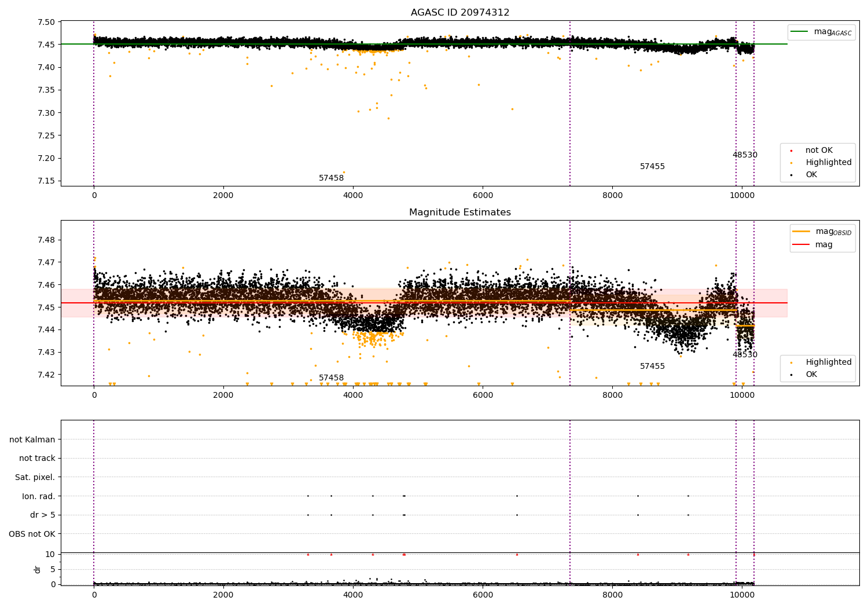Click the 7.15 y-axis tick label
Screen dimensions: 868x608
[x=46, y=181]
